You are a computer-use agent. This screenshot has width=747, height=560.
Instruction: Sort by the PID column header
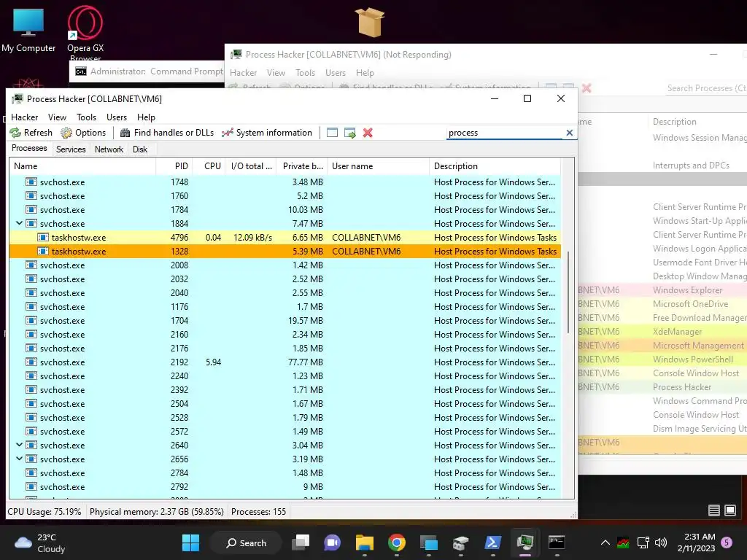pyautogui.click(x=174, y=166)
